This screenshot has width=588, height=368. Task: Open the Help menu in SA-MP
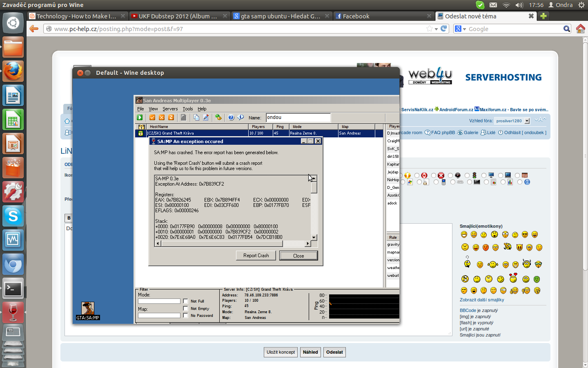pos(202,109)
